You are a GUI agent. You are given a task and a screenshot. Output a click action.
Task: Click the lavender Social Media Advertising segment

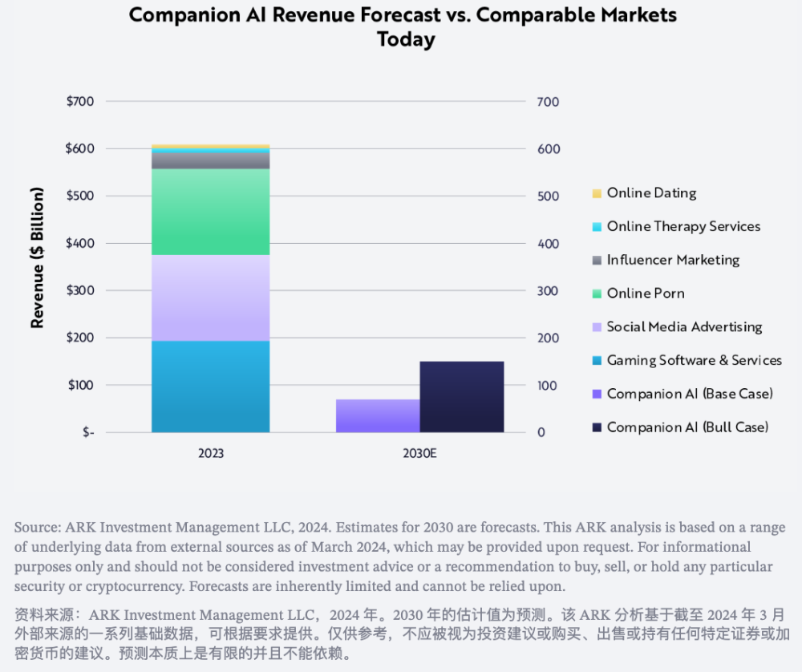[211, 298]
